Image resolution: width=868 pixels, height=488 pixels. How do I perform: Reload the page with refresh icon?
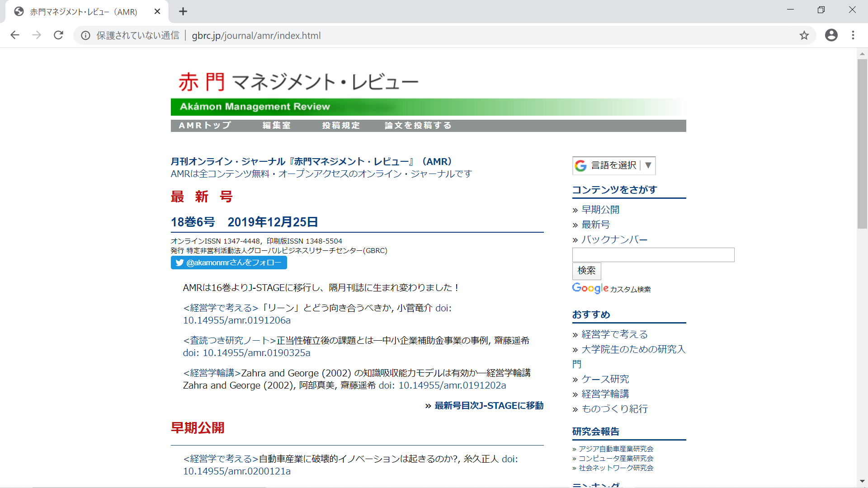[x=58, y=35]
